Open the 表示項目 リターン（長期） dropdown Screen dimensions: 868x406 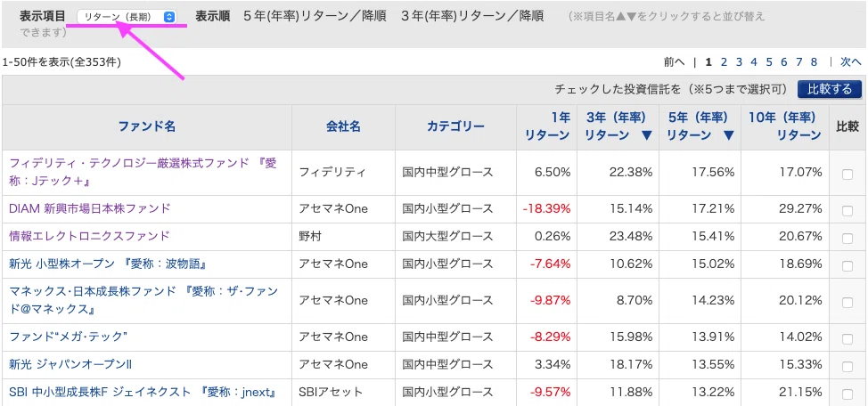click(127, 17)
